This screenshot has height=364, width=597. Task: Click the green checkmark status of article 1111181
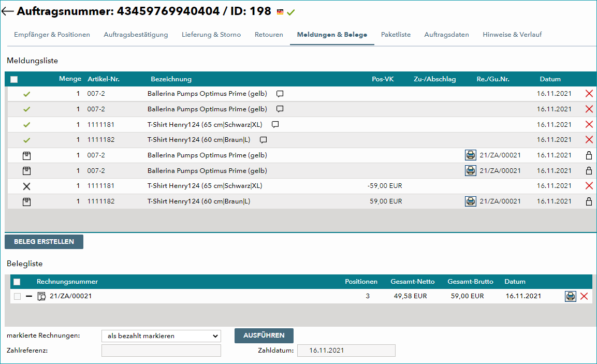tap(26, 124)
